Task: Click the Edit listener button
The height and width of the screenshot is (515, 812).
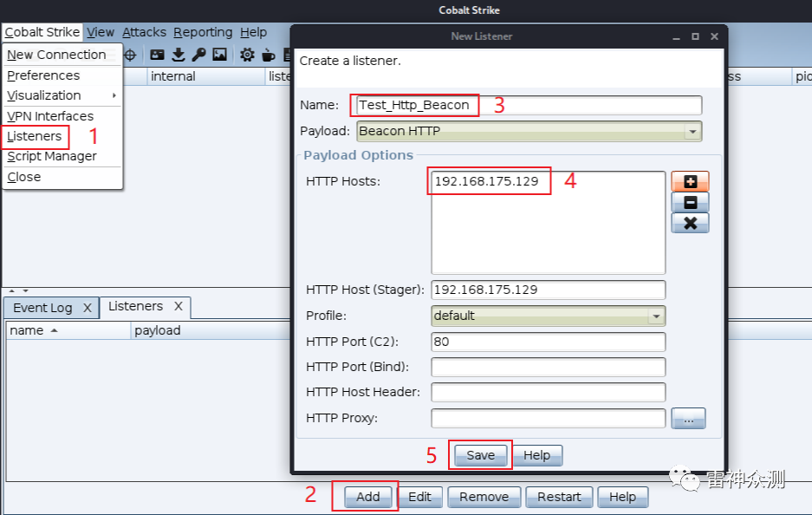Action: 419,497
